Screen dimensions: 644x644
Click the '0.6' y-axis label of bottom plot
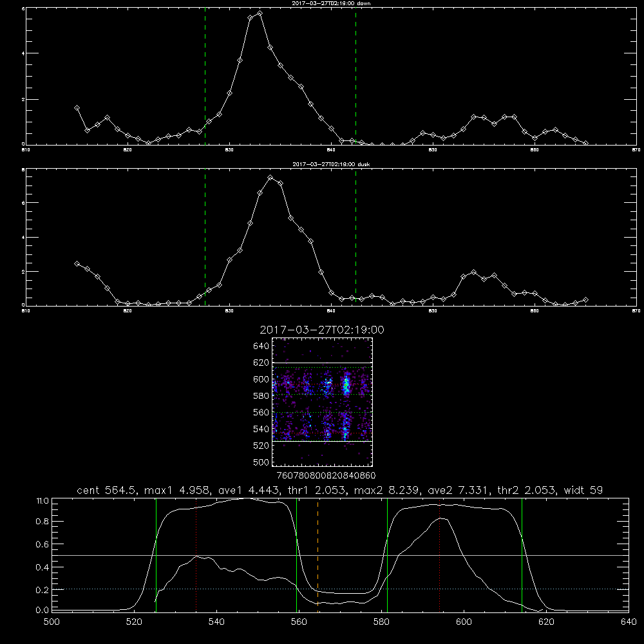pyautogui.click(x=43, y=544)
